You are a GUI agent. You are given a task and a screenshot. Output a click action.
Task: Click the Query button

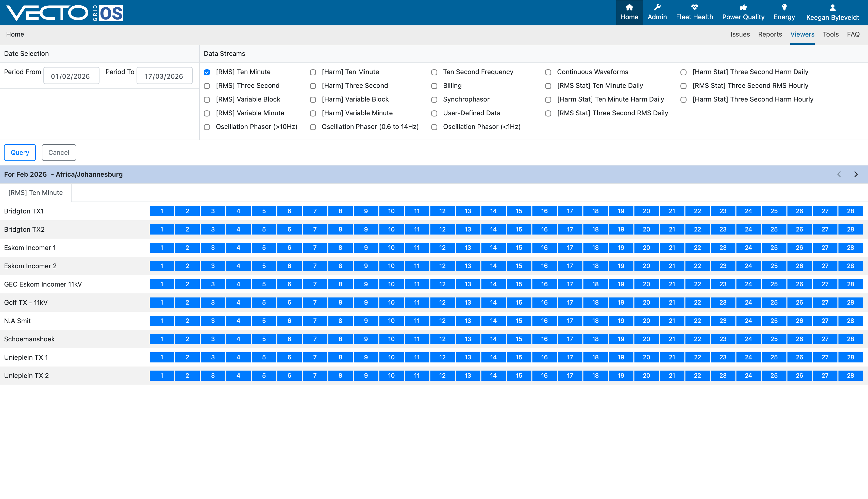(x=20, y=153)
